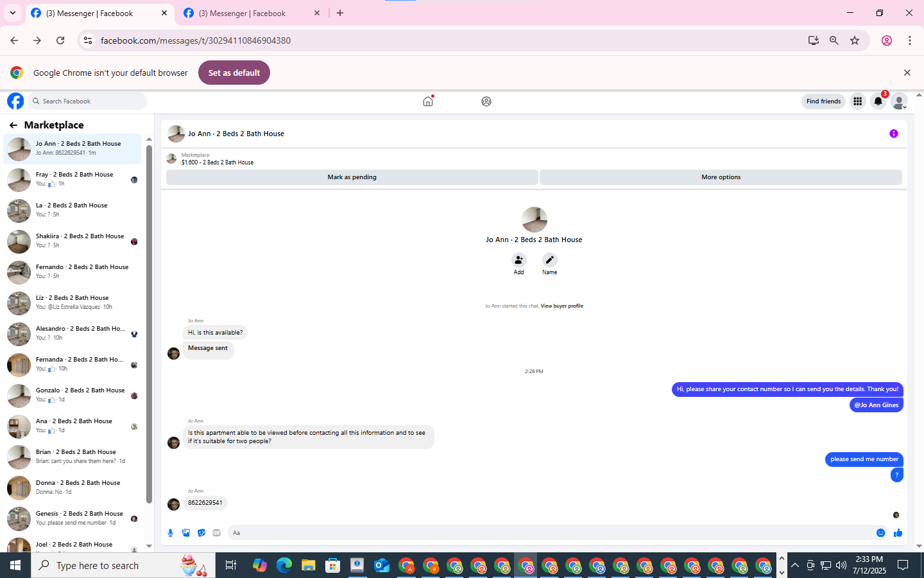This screenshot has height=578, width=924.
Task: Open Donna conversation
Action: (x=73, y=488)
